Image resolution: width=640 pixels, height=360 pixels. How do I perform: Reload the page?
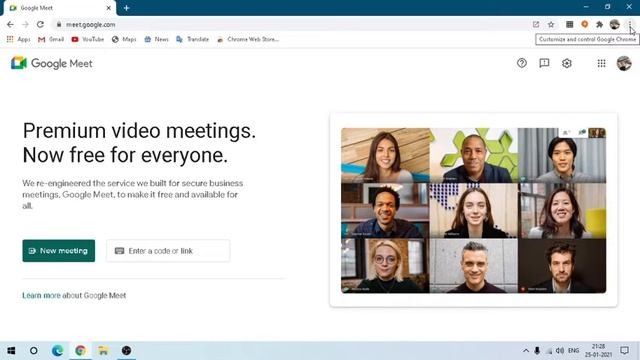tap(40, 24)
